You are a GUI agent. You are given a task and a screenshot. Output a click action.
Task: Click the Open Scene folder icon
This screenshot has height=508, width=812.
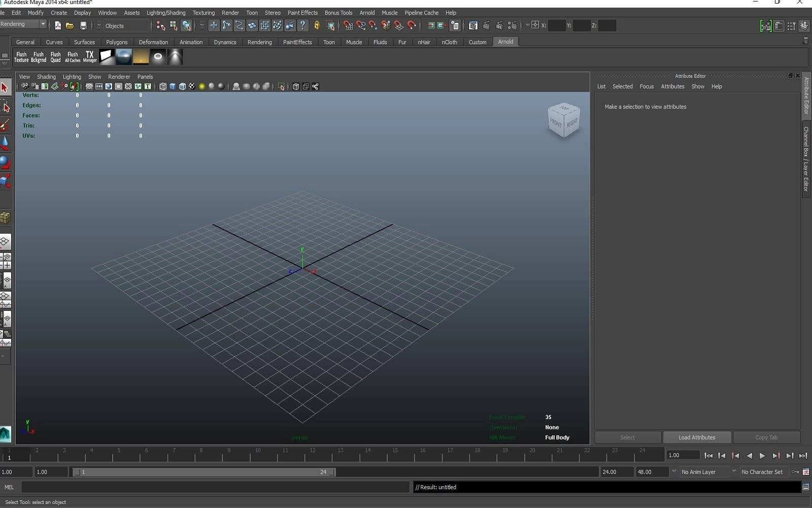click(x=70, y=25)
